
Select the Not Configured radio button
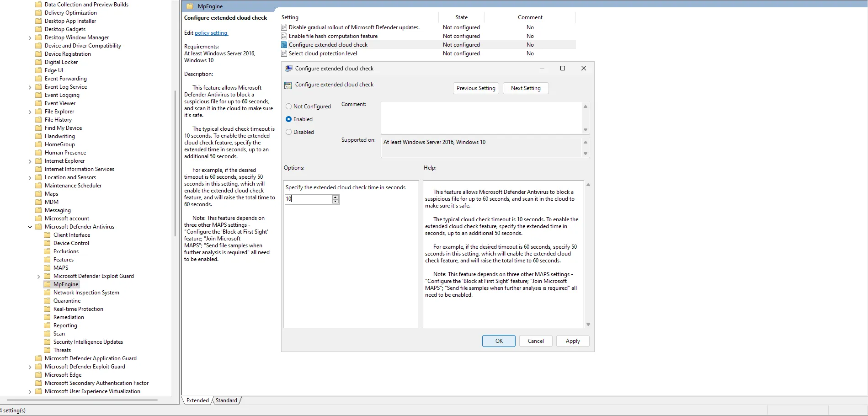click(x=289, y=107)
